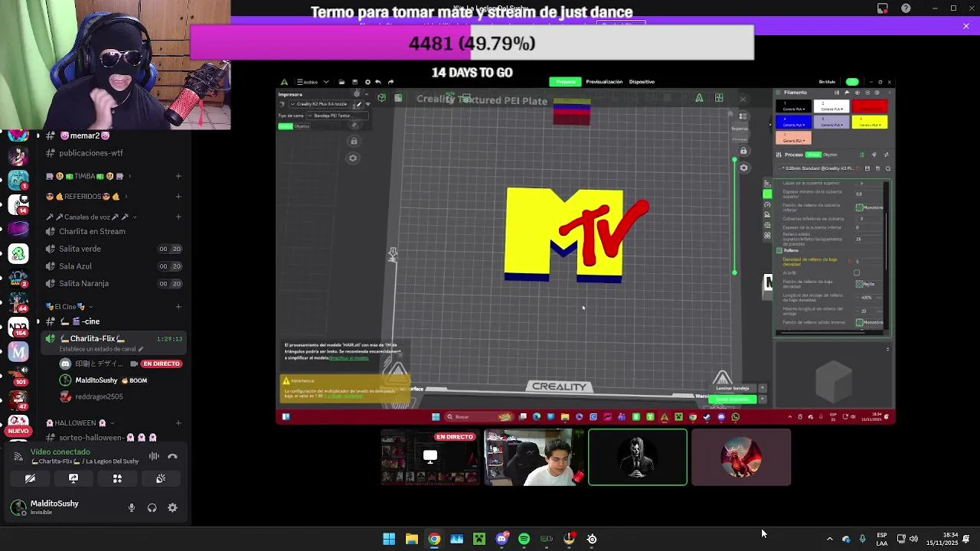Select the Preparar tab in the slicer
Viewport: 980px width, 551px height.
pyautogui.click(x=566, y=82)
